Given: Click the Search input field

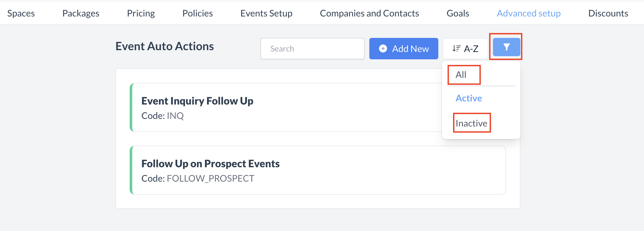Looking at the screenshot, I should pyautogui.click(x=312, y=48).
